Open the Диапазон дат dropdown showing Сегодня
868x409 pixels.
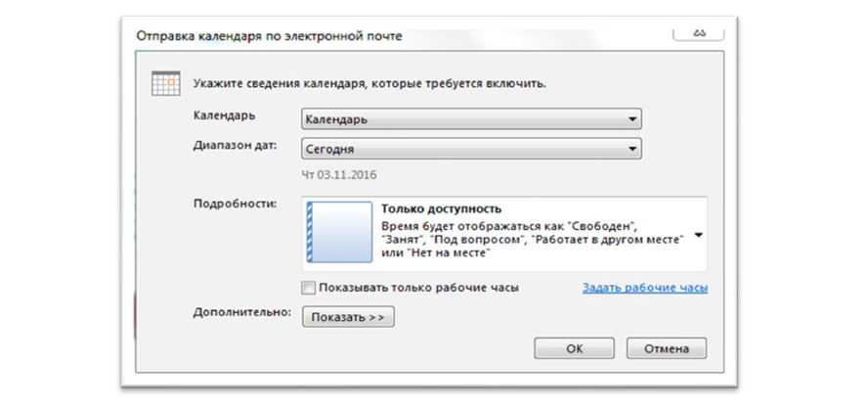pyautogui.click(x=470, y=149)
